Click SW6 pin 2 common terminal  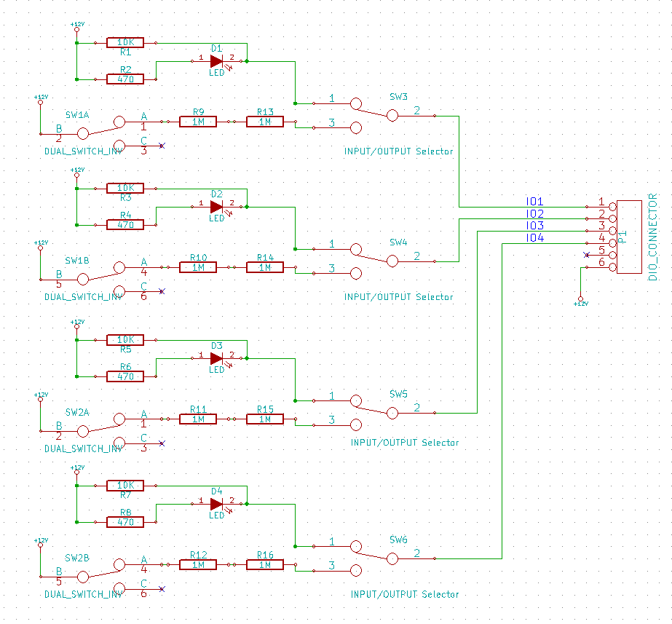[x=392, y=558]
